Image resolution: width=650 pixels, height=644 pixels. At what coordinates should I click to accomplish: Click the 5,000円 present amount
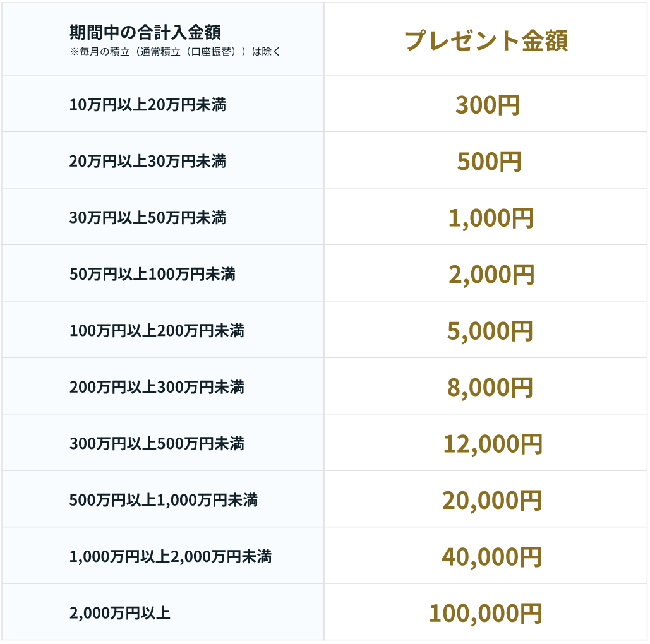tap(490, 331)
